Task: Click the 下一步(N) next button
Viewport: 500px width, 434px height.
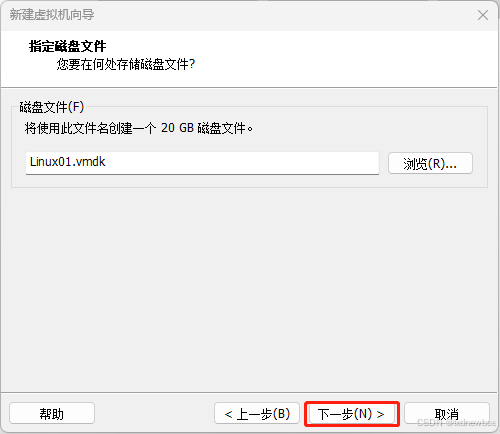Action: pos(352,414)
